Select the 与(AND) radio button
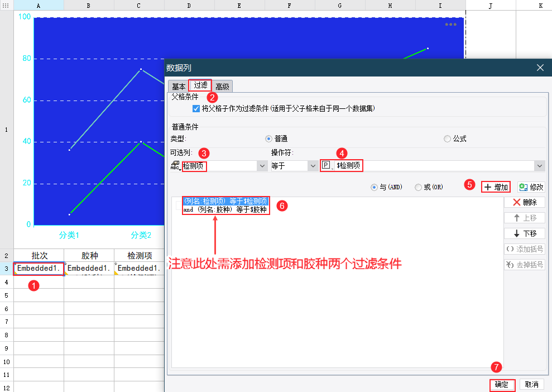 (374, 188)
